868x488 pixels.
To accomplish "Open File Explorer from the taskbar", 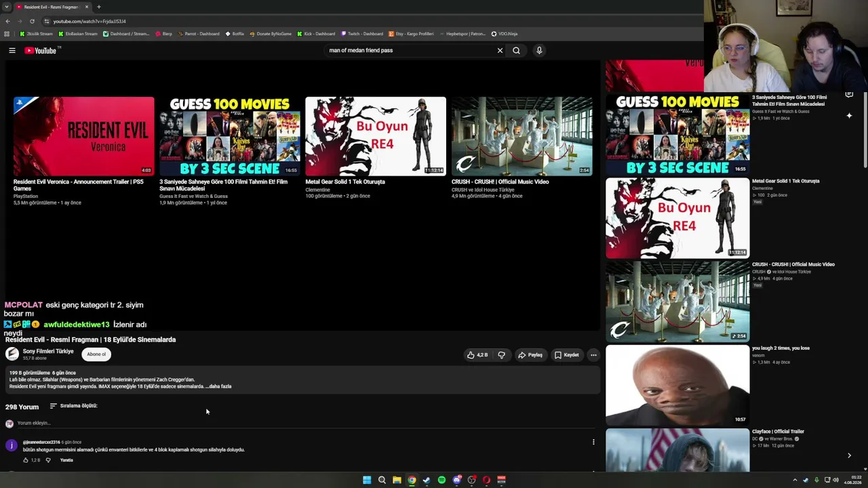I will [397, 480].
